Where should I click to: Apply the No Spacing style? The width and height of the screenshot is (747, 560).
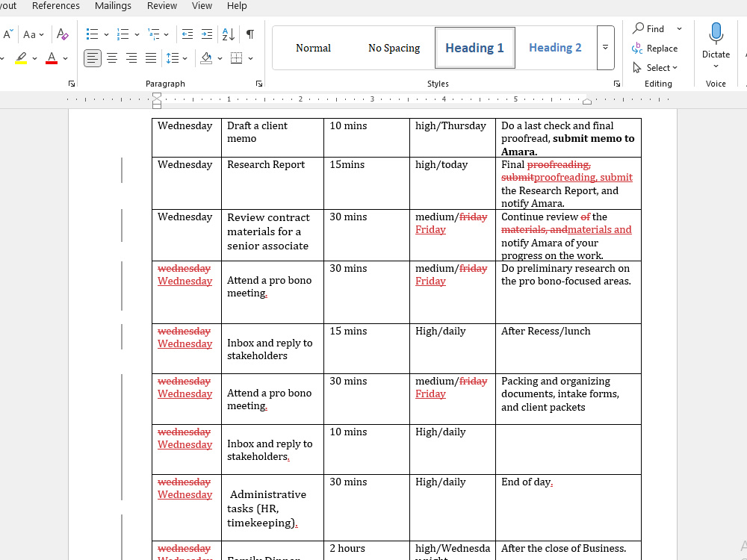[394, 48]
